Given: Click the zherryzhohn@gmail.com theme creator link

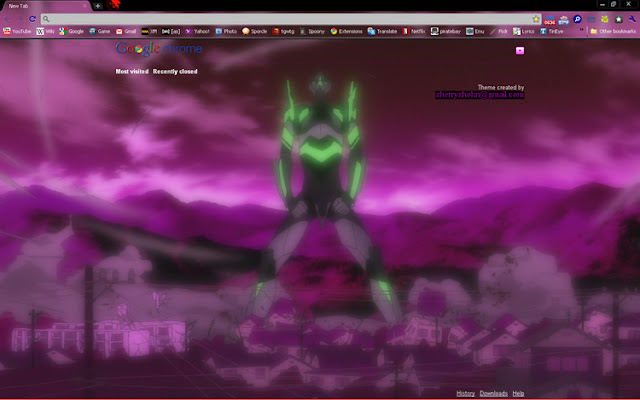Looking at the screenshot, I should tap(480, 95).
